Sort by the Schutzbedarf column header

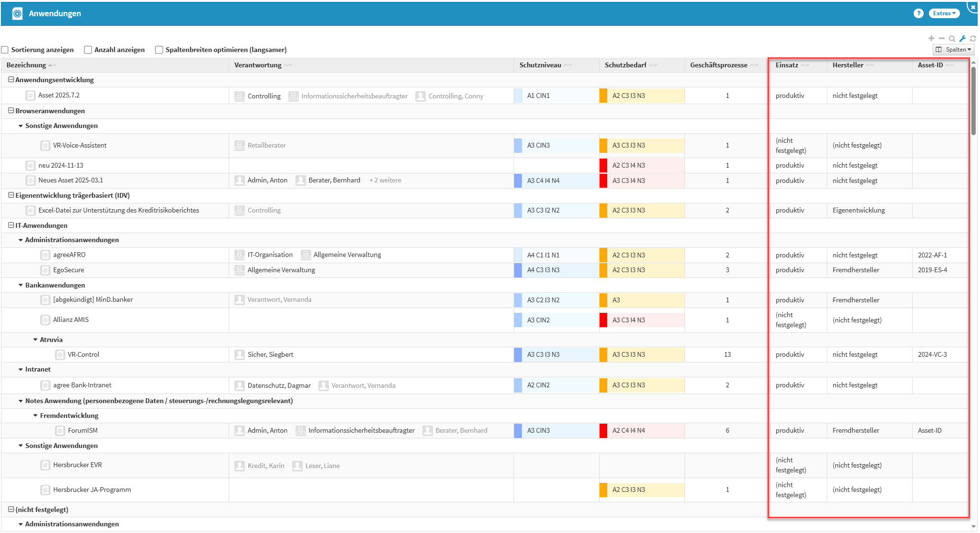625,65
